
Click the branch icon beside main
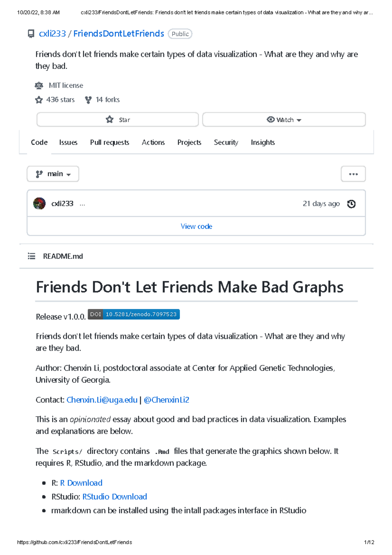tap(40, 174)
